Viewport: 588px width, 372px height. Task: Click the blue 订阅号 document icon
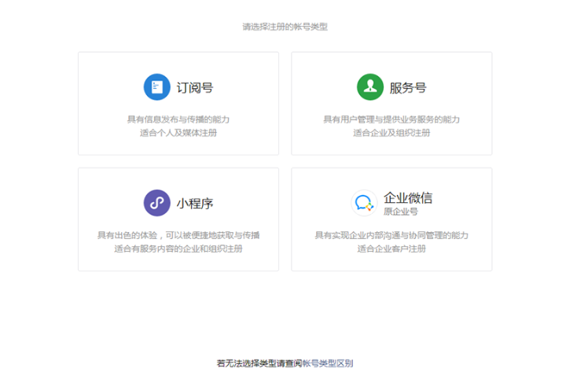tap(156, 87)
